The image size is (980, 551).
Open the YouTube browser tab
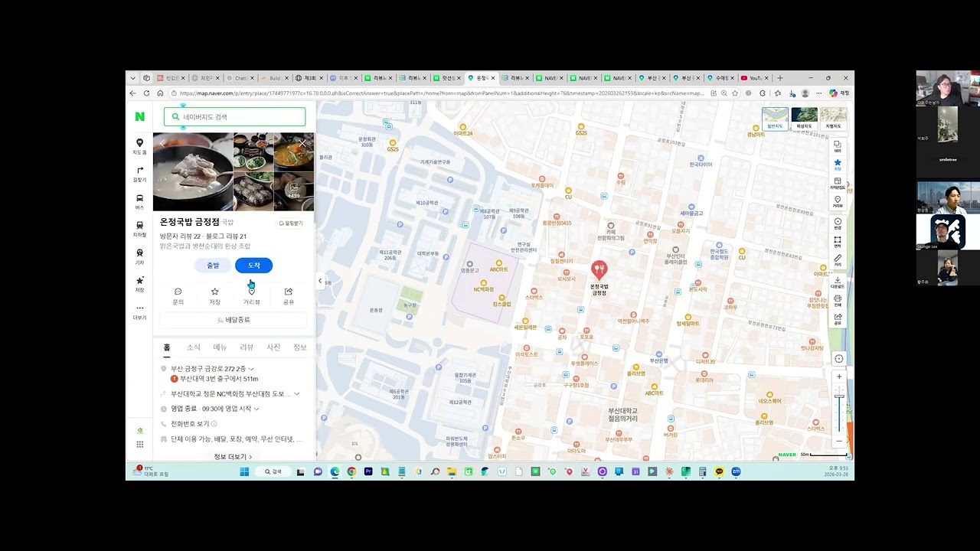(754, 78)
